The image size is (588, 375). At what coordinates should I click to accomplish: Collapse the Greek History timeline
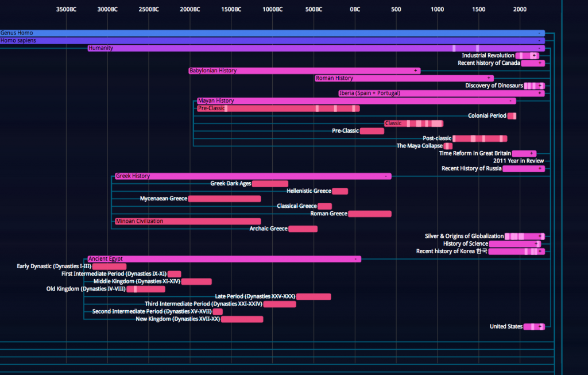coord(386,176)
